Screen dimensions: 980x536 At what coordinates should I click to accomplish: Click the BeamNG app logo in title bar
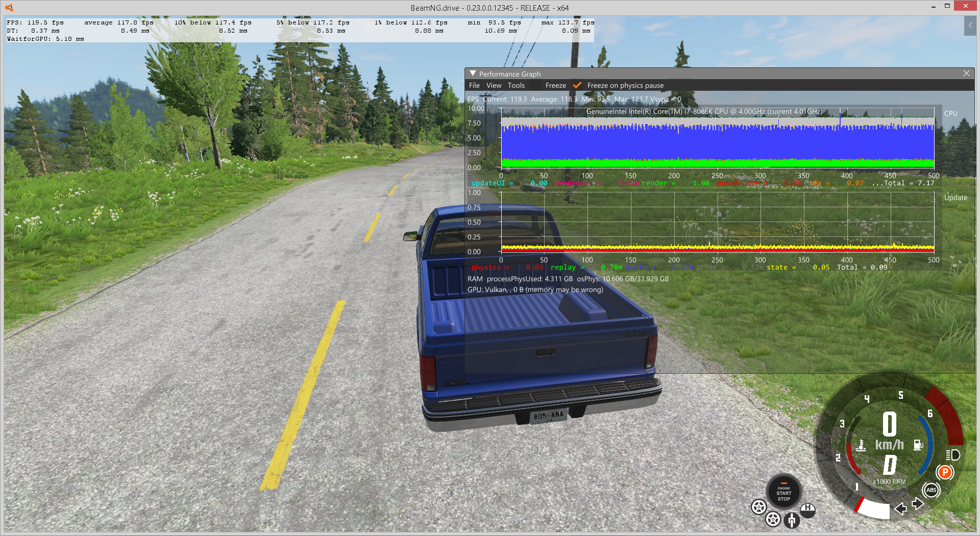pos(9,8)
